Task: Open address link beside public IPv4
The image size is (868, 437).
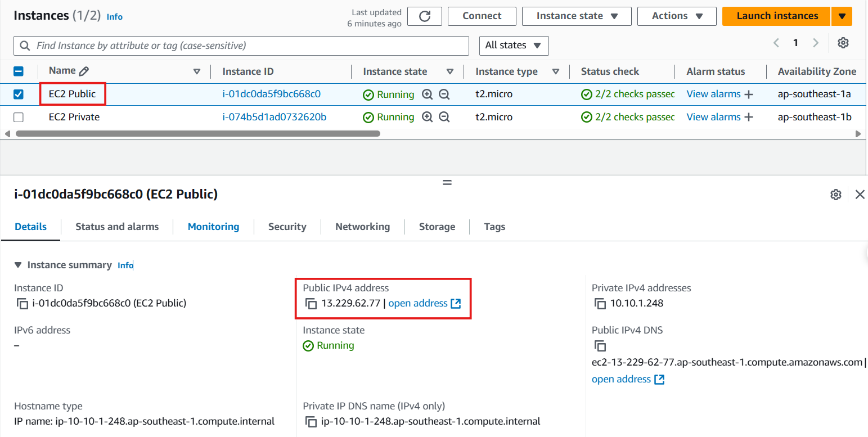Action: pyautogui.click(x=425, y=304)
